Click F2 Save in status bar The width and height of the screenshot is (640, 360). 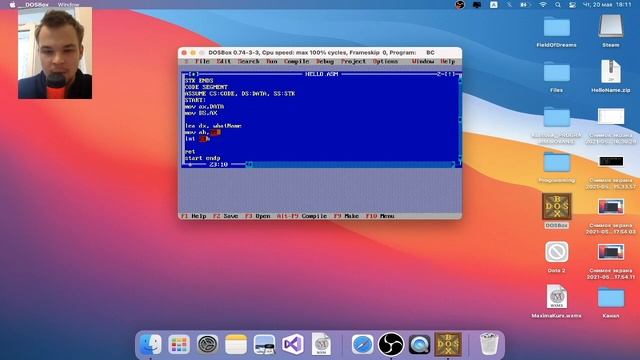(225, 216)
